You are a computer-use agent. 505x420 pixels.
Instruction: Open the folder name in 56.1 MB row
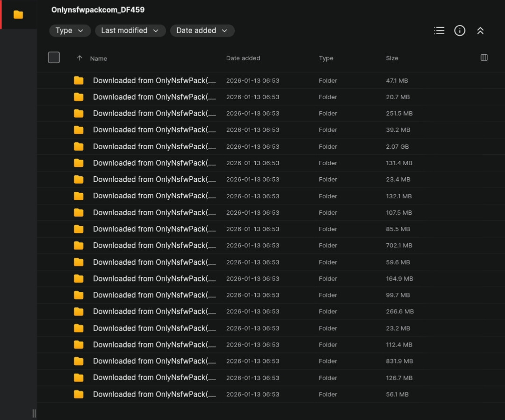pyautogui.click(x=154, y=394)
